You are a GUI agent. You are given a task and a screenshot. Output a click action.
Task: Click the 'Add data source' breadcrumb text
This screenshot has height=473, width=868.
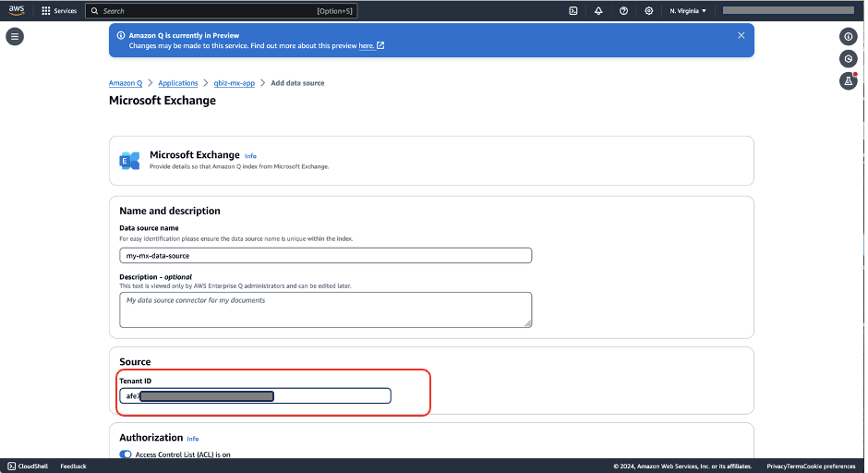tap(297, 83)
